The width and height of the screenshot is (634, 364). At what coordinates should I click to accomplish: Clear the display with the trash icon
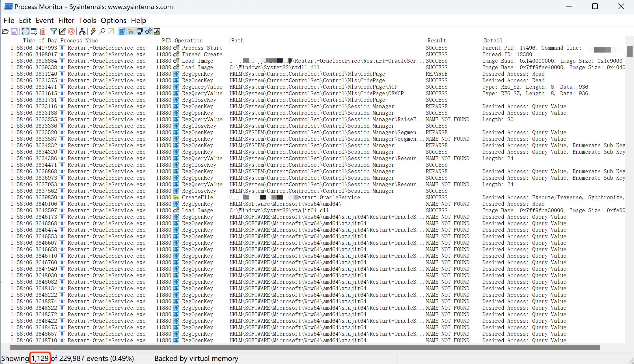(43, 31)
